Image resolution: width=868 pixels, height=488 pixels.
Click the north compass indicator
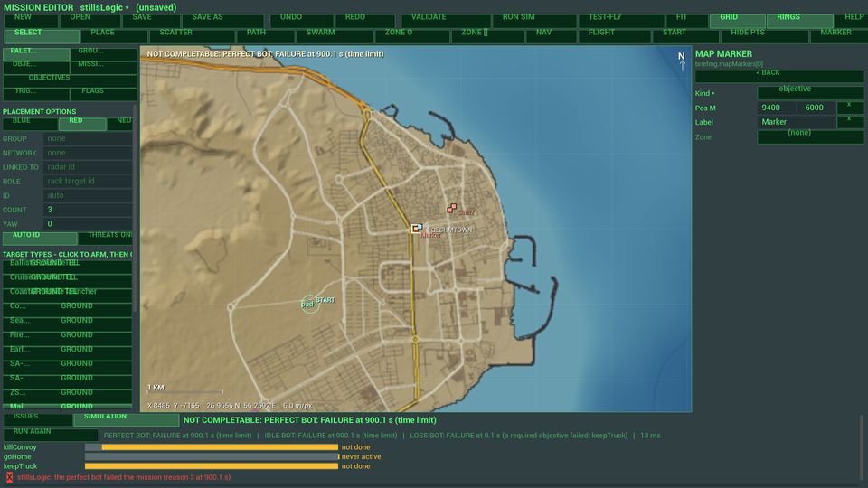point(682,61)
